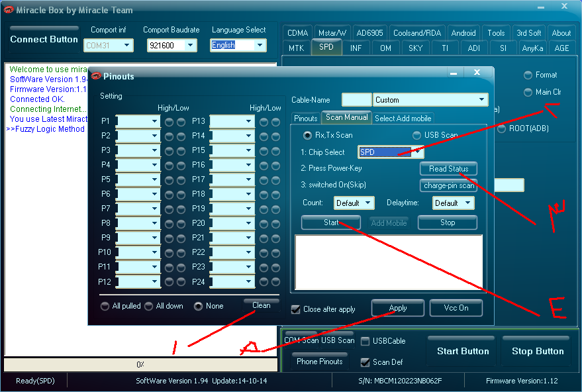This screenshot has width=582, height=392.
Task: Open the P1 pin dropdown
Action: 155,121
